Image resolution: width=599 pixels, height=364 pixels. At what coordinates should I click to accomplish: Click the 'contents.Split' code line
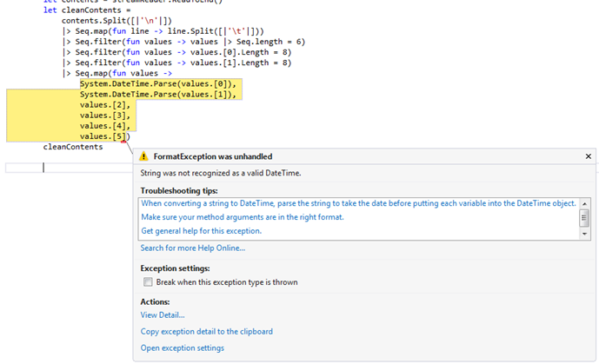(x=104, y=19)
